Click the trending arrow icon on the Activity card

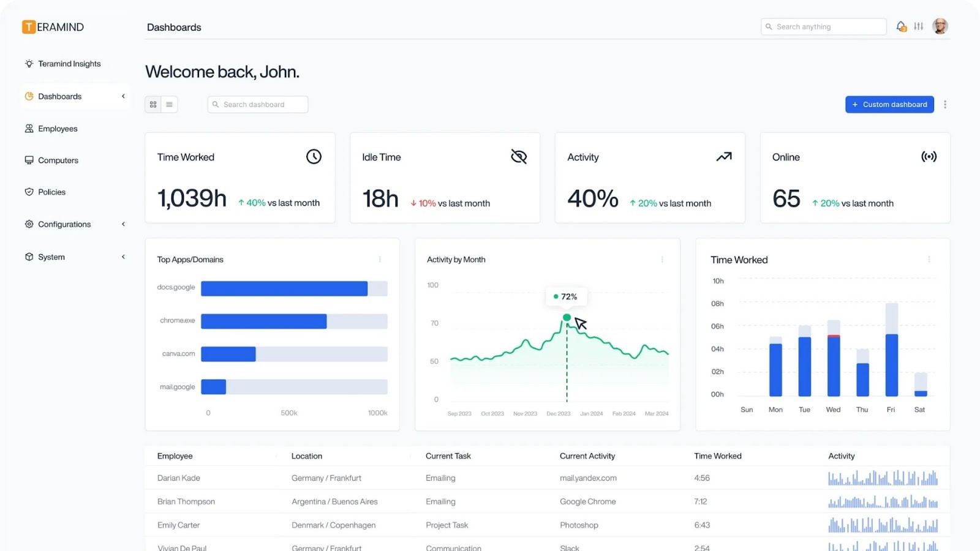click(x=723, y=156)
